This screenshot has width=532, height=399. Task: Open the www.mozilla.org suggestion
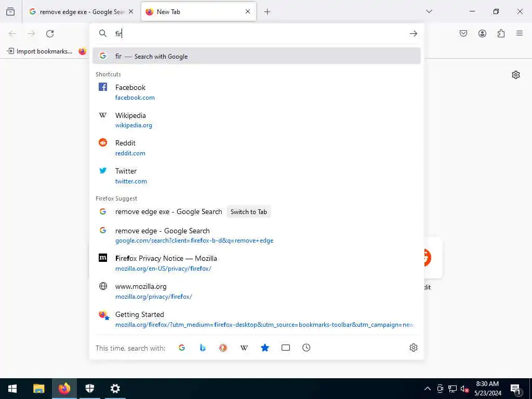click(257, 291)
